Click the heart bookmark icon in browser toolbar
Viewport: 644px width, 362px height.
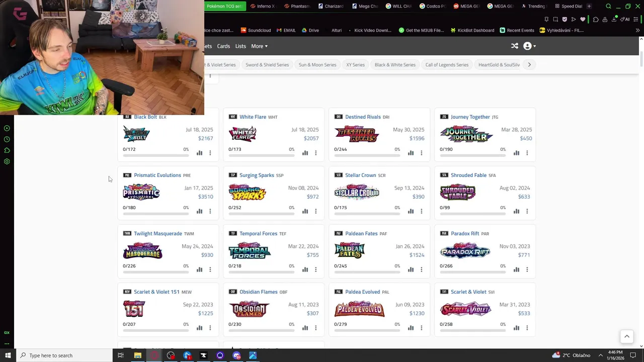tap(583, 19)
